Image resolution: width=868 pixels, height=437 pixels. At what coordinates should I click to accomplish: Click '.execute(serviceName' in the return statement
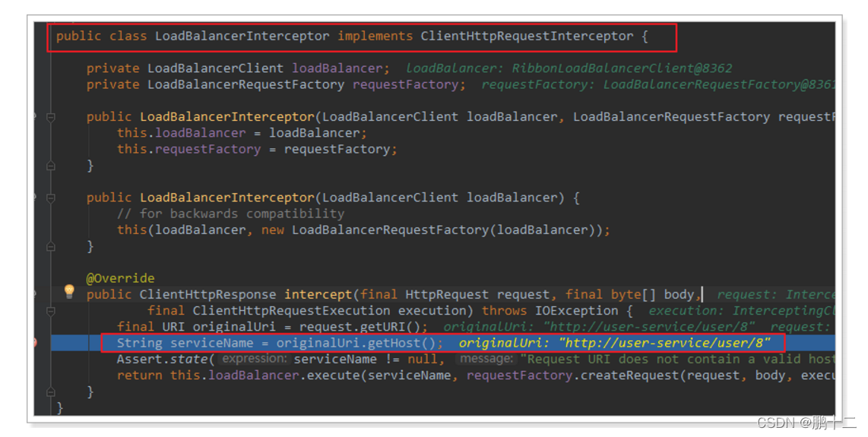[375, 375]
